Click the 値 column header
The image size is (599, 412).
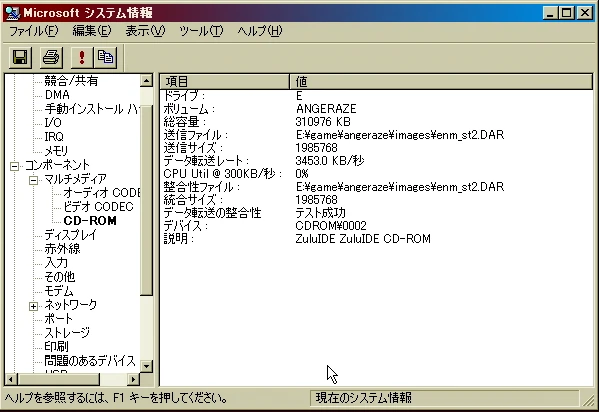[x=441, y=81]
